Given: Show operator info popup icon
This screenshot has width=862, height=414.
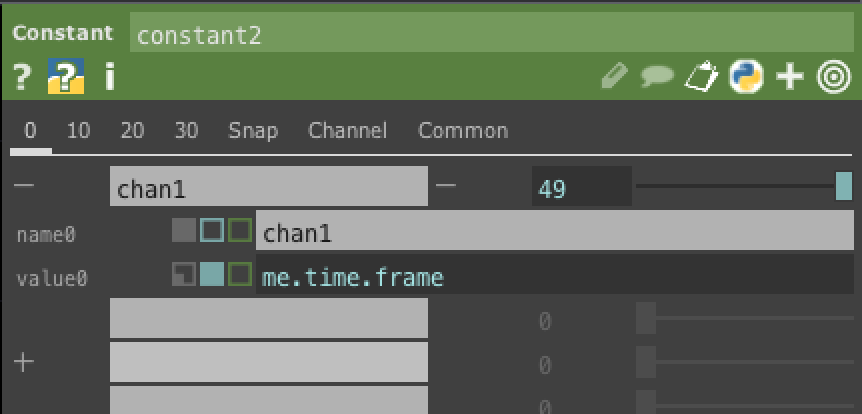Looking at the screenshot, I should (x=109, y=77).
